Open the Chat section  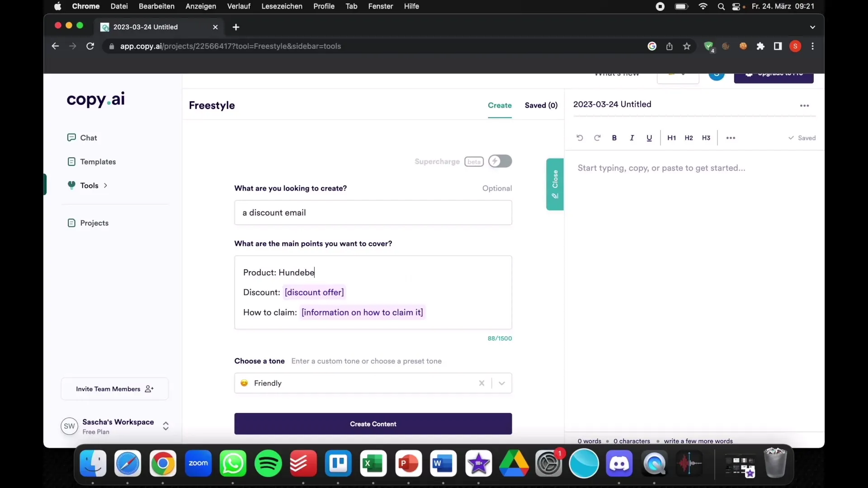[x=88, y=138]
